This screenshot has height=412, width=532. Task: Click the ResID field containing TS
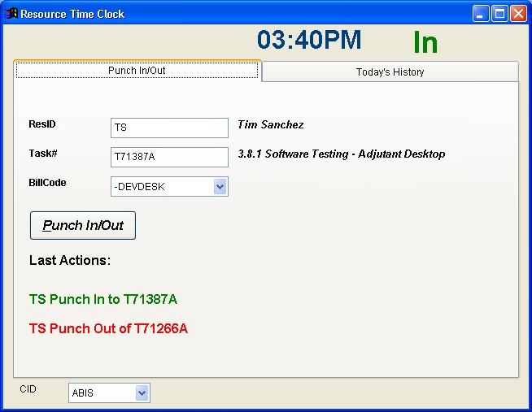169,128
